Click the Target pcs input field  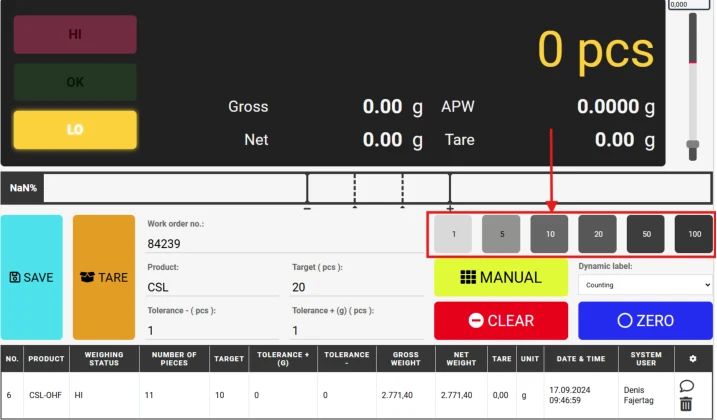357,287
